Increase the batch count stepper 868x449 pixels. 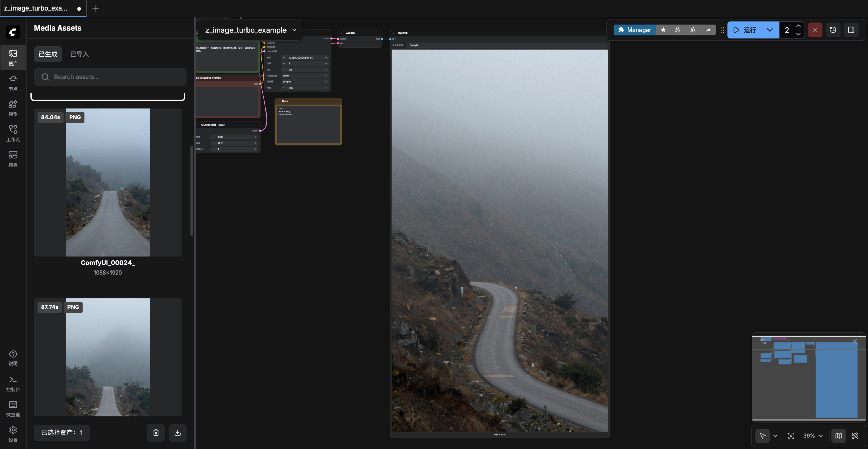point(798,26)
